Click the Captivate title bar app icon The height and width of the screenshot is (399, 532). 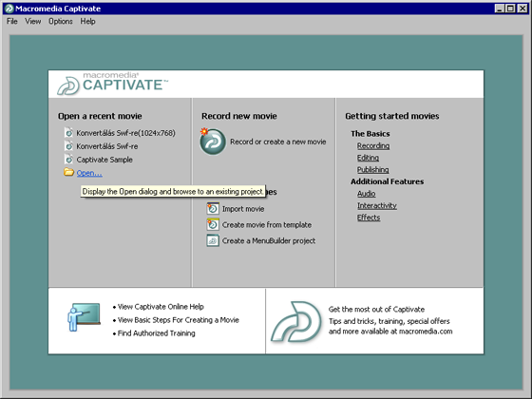9,9
